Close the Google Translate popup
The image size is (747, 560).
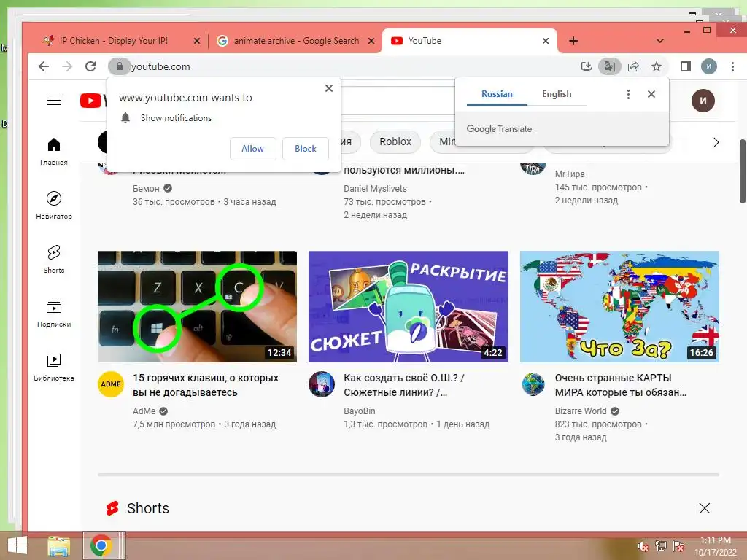tap(651, 94)
